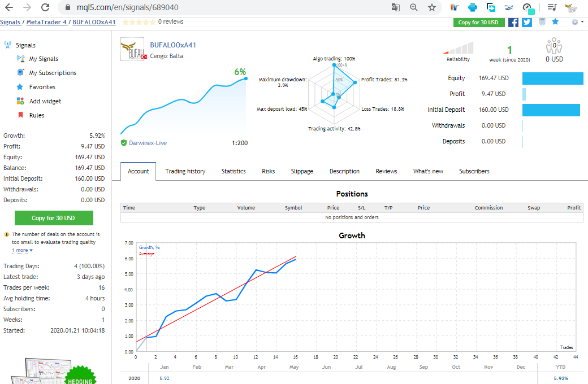
Task: Click top green Copy for 30 USD button
Action: point(478,22)
